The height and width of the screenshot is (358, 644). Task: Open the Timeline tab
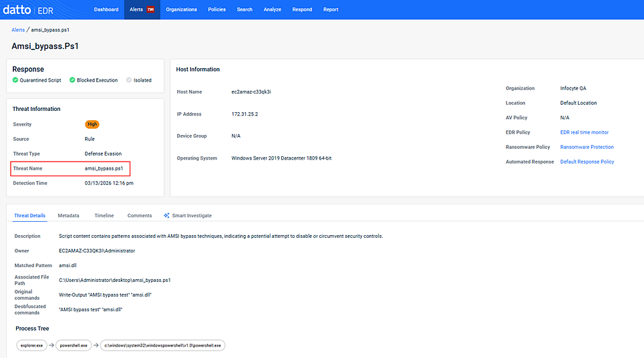pos(104,216)
